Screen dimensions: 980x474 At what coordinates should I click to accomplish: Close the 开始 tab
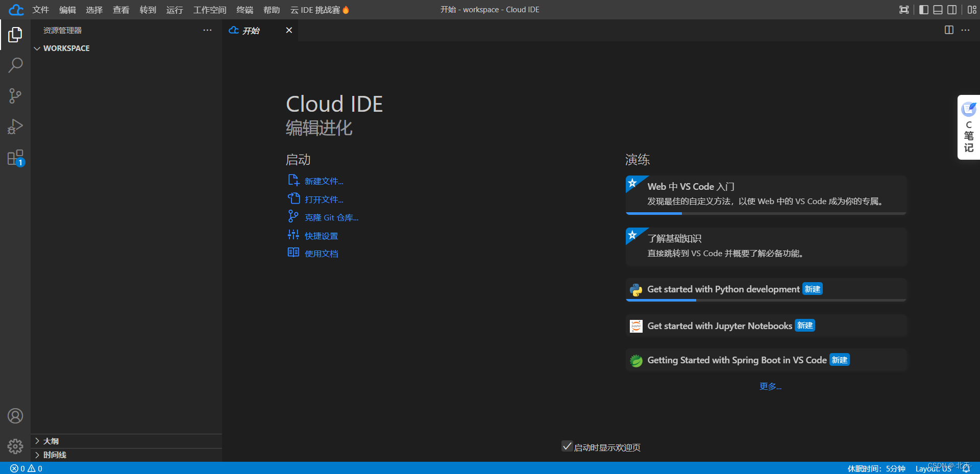(x=289, y=30)
